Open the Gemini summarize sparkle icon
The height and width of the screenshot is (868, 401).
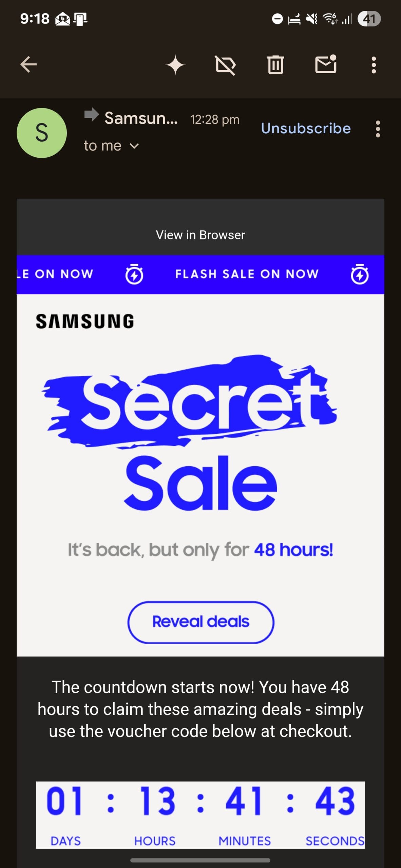tap(175, 65)
